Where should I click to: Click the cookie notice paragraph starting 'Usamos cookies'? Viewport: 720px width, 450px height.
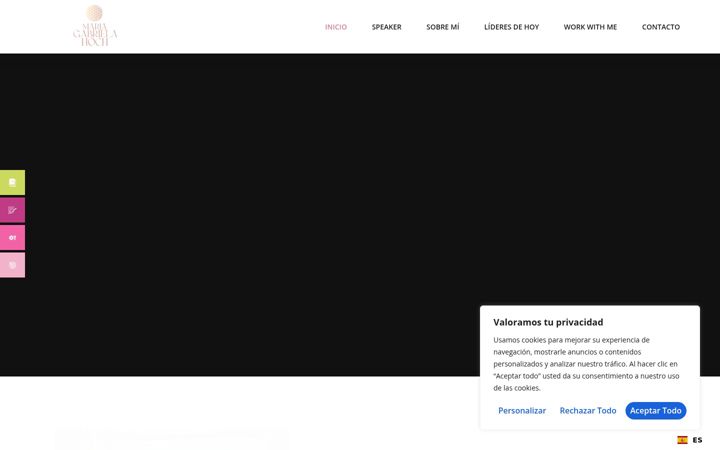pos(586,364)
